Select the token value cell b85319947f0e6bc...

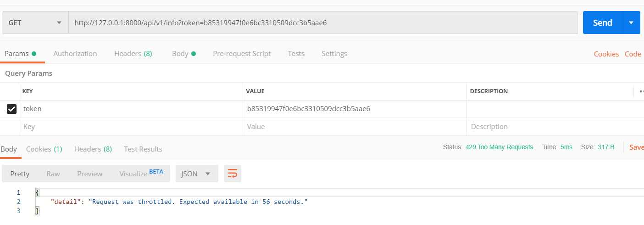click(x=355, y=109)
